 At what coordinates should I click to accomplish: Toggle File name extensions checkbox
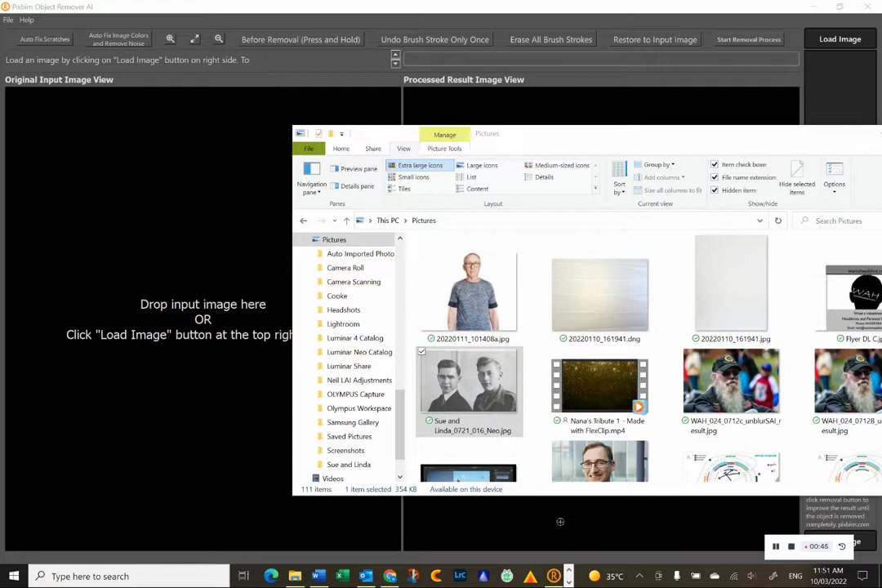715,177
